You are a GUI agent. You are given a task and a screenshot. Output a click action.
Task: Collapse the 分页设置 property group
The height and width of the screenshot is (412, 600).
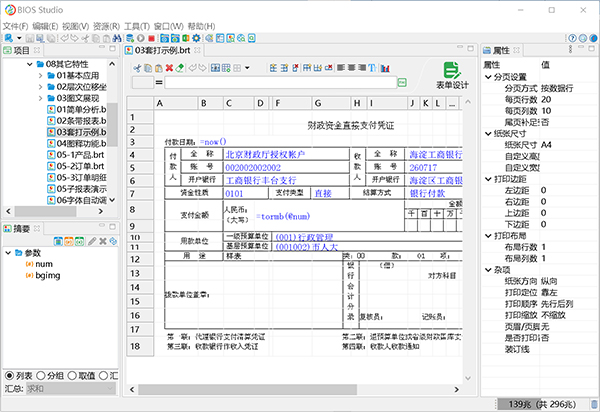488,77
